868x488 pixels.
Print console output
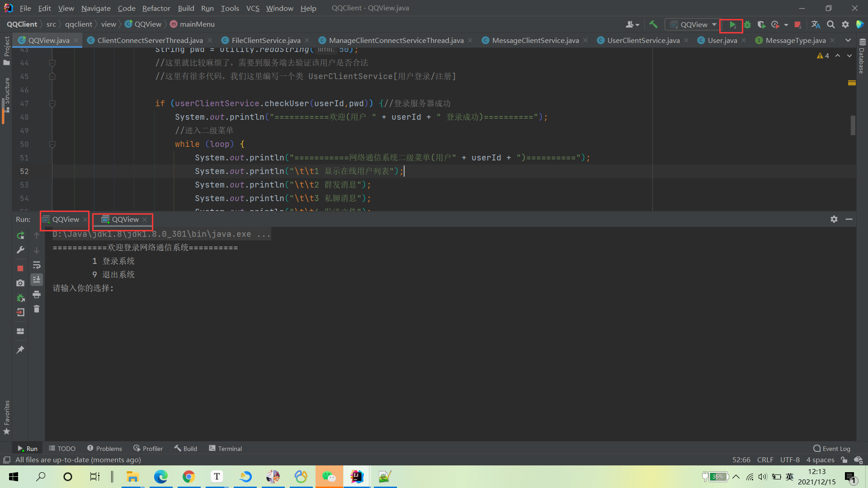coord(37,295)
